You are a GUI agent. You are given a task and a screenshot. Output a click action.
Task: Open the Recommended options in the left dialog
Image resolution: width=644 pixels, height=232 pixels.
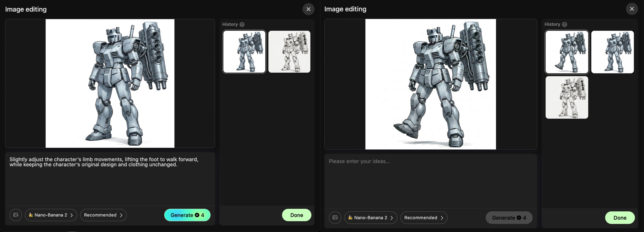(103, 215)
